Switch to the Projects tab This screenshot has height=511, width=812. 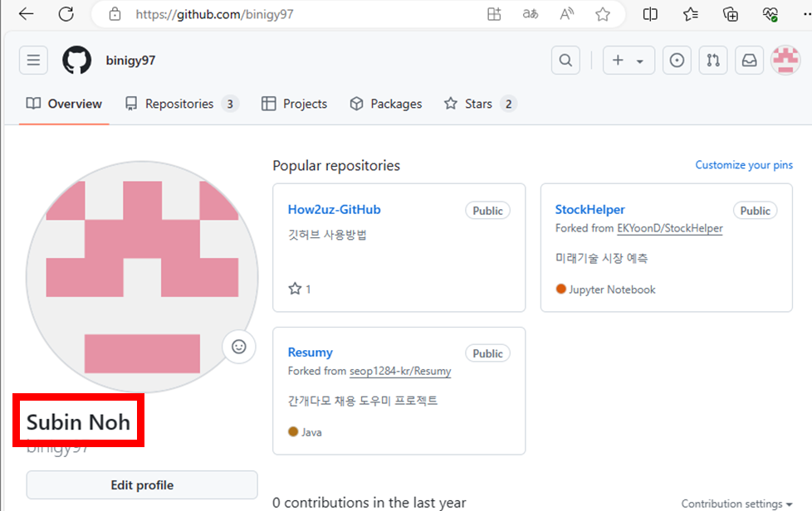click(x=294, y=104)
